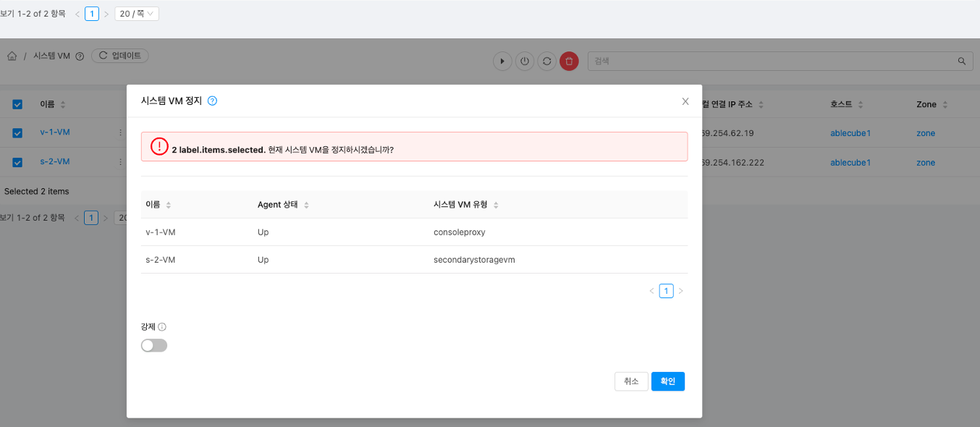The height and width of the screenshot is (427, 980).
Task: Click the 확인 confirm button
Action: (x=667, y=381)
